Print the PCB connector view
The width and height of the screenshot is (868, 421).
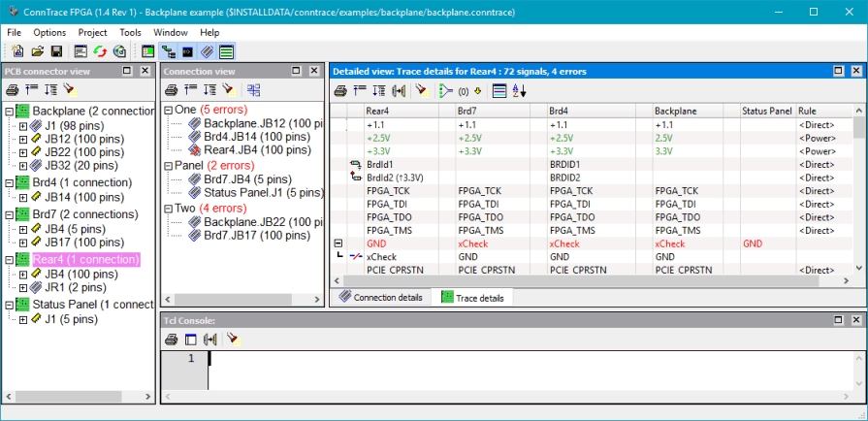click(x=13, y=89)
